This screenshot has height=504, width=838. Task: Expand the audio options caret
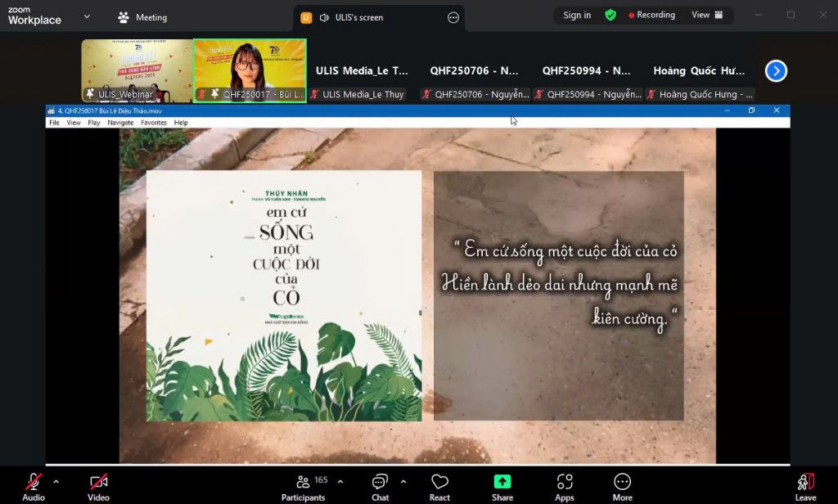[56, 482]
